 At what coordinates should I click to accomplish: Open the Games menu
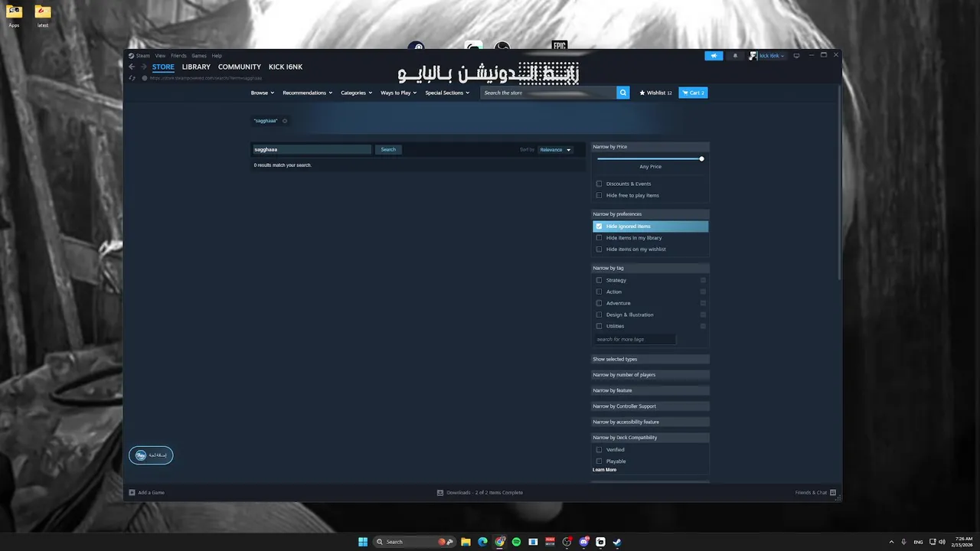[199, 56]
